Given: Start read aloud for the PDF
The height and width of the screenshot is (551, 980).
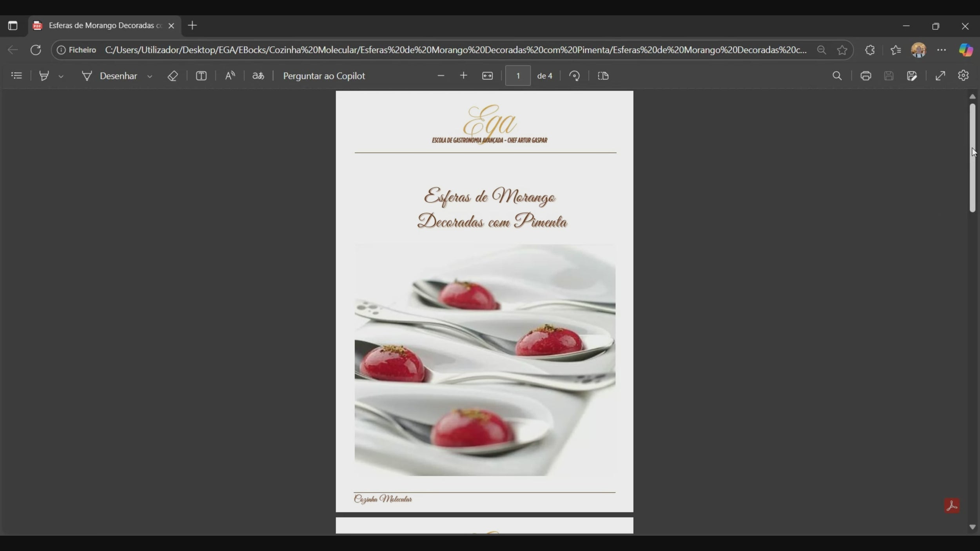Looking at the screenshot, I should 230,76.
